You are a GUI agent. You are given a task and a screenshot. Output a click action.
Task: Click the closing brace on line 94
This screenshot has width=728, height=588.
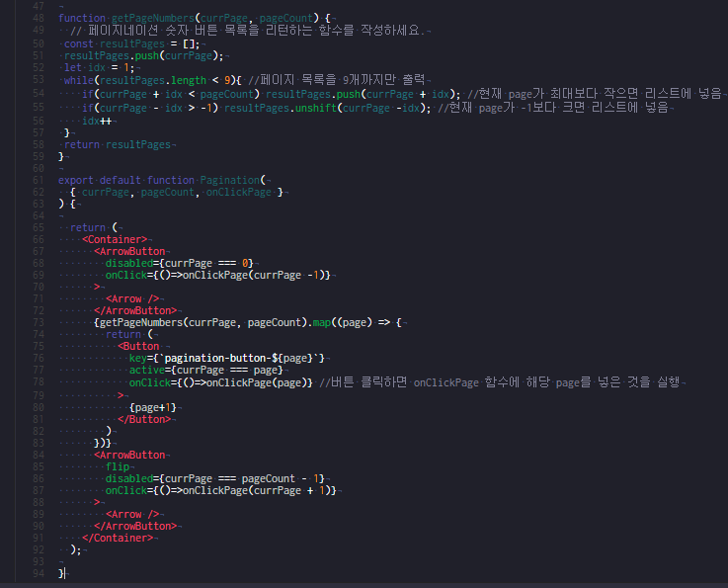tap(61, 573)
